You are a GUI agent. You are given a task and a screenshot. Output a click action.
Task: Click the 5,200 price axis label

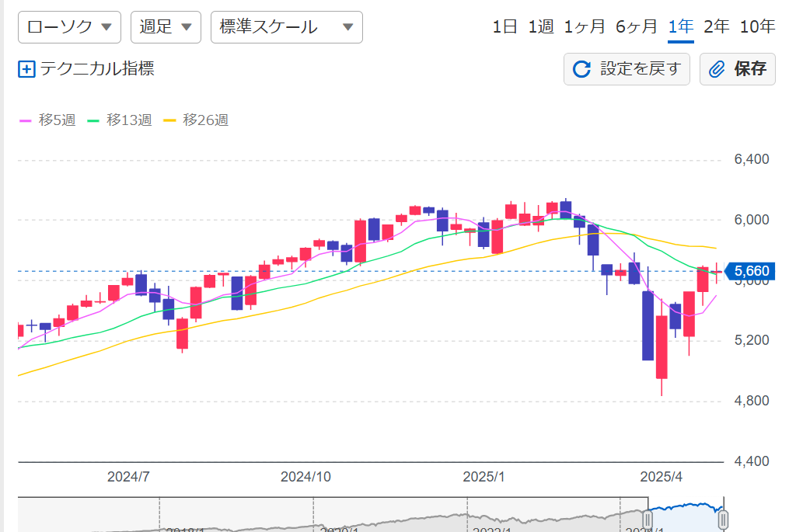pyautogui.click(x=752, y=340)
